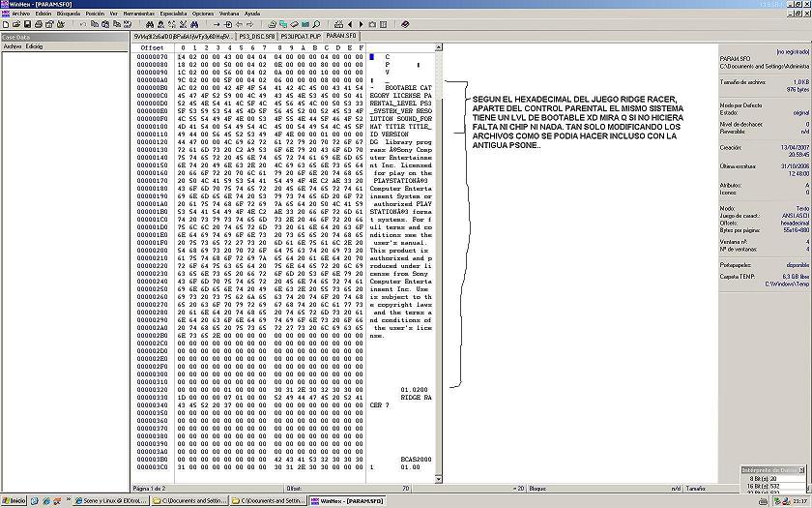Open the Calculator toolbar icon
Image resolution: width=812 pixels, height=508 pixels.
point(305,24)
